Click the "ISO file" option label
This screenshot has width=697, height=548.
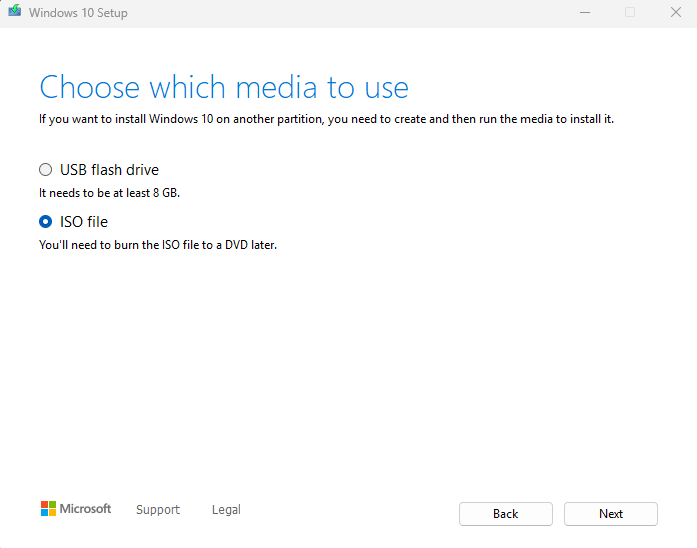click(x=84, y=222)
